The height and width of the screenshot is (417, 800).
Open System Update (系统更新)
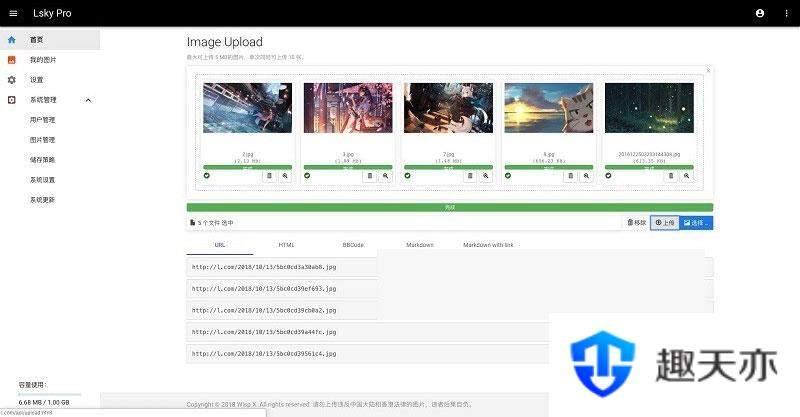42,200
